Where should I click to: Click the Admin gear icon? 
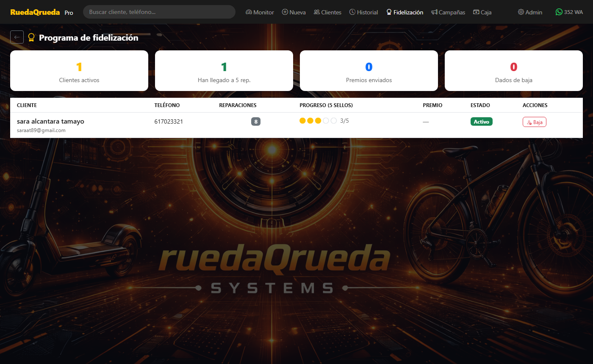coord(521,12)
